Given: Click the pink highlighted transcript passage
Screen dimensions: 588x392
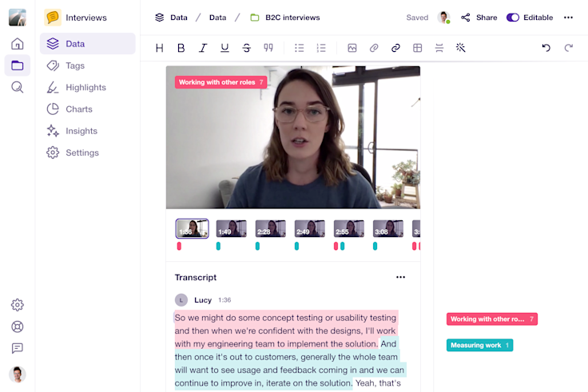Looking at the screenshot, I should (286, 331).
